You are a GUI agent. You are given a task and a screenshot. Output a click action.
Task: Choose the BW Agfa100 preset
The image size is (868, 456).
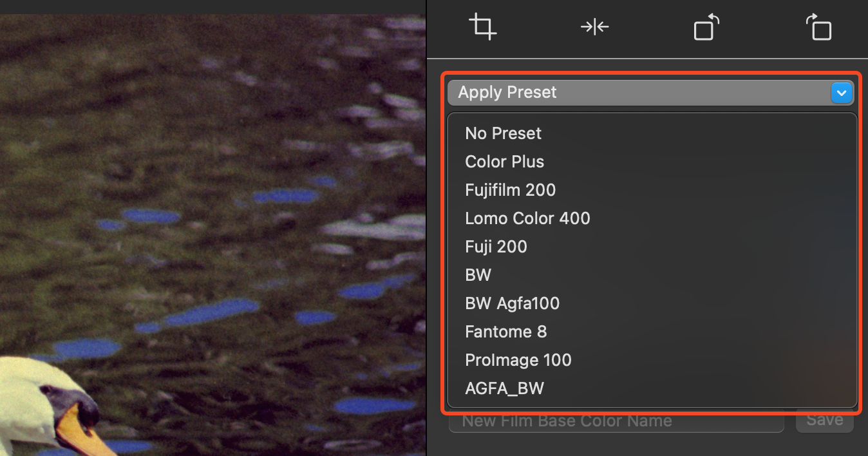512,303
